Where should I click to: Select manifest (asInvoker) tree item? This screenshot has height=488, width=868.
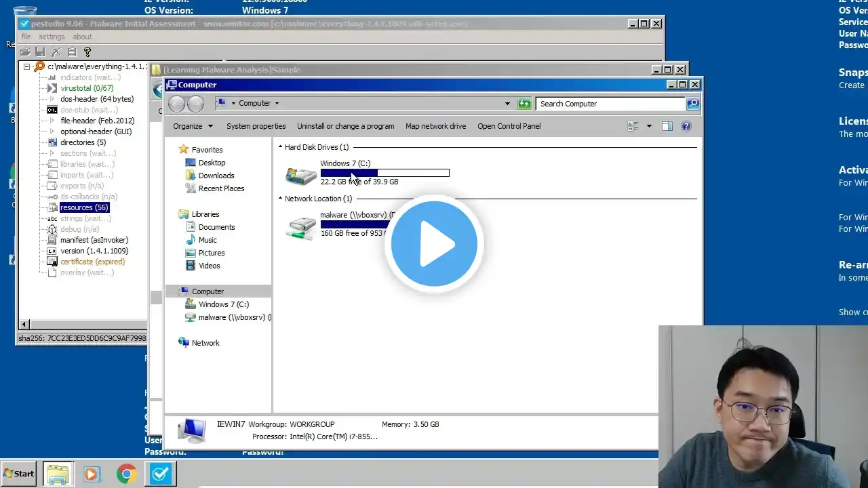pyautogui.click(x=94, y=240)
